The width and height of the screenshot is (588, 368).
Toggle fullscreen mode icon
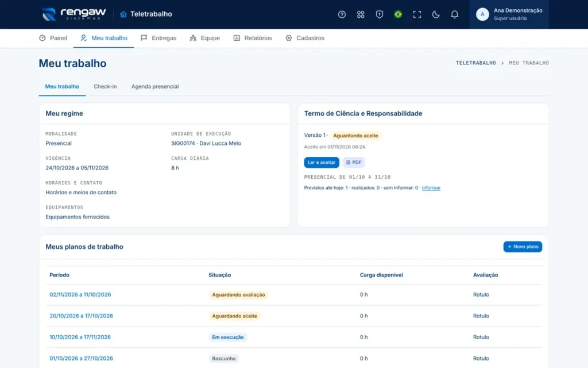coord(417,14)
